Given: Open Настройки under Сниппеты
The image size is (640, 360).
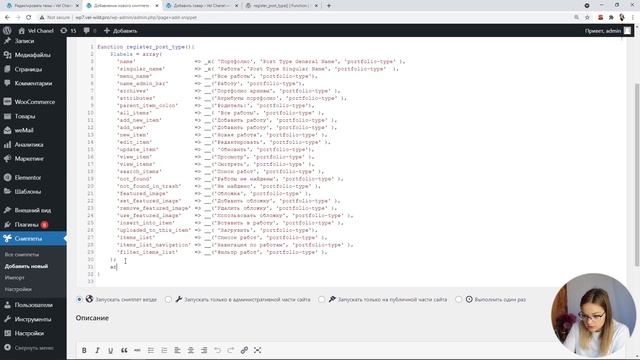Looking at the screenshot, I should click(x=18, y=289).
